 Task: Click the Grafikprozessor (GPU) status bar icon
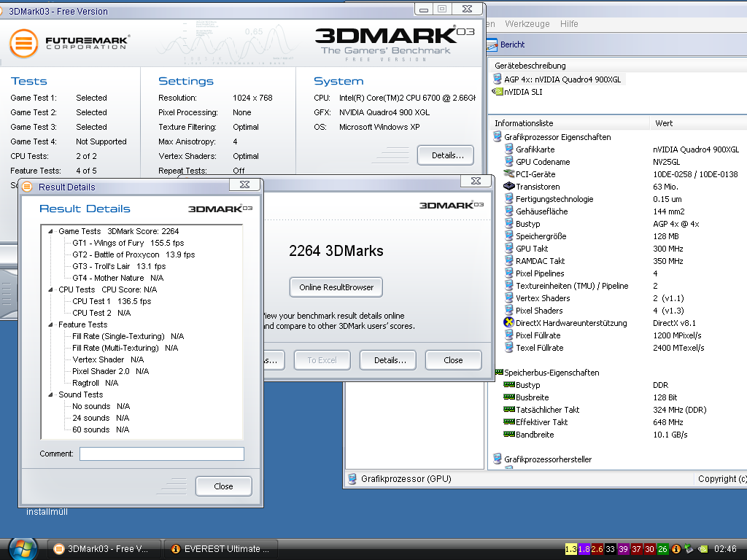point(352,478)
